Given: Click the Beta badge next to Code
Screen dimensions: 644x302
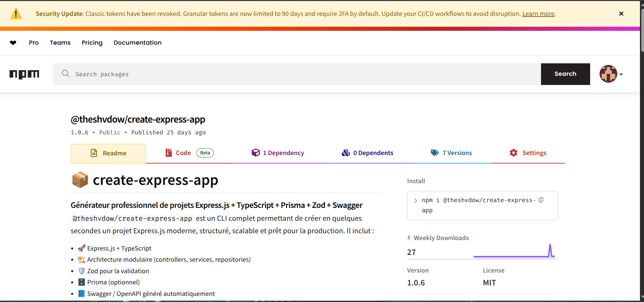Looking at the screenshot, I should click(x=205, y=153).
